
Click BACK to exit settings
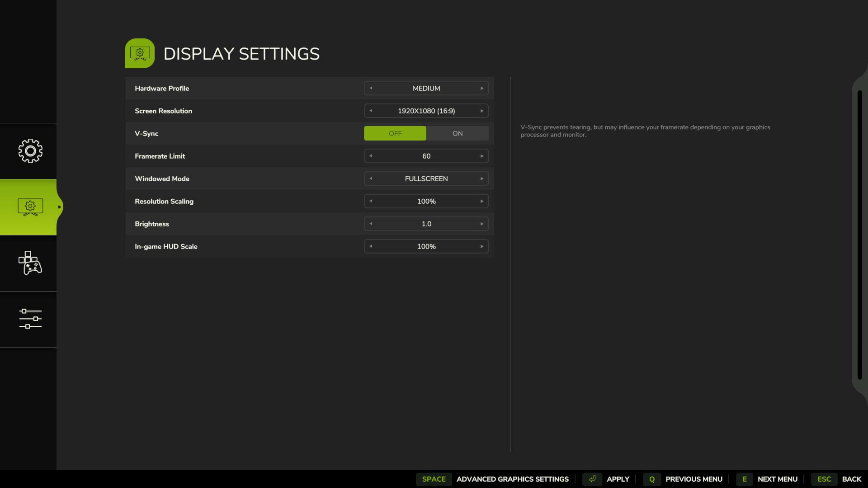(x=852, y=479)
